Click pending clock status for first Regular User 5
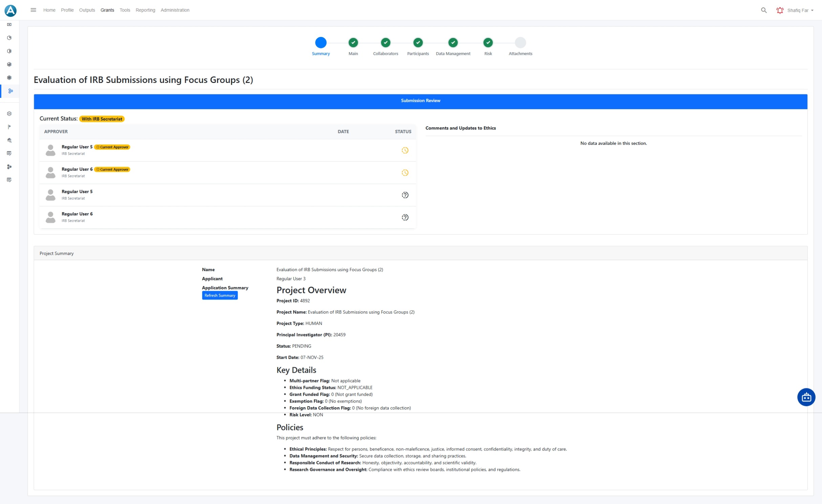Viewport: 822px width, 504px height. click(x=405, y=150)
